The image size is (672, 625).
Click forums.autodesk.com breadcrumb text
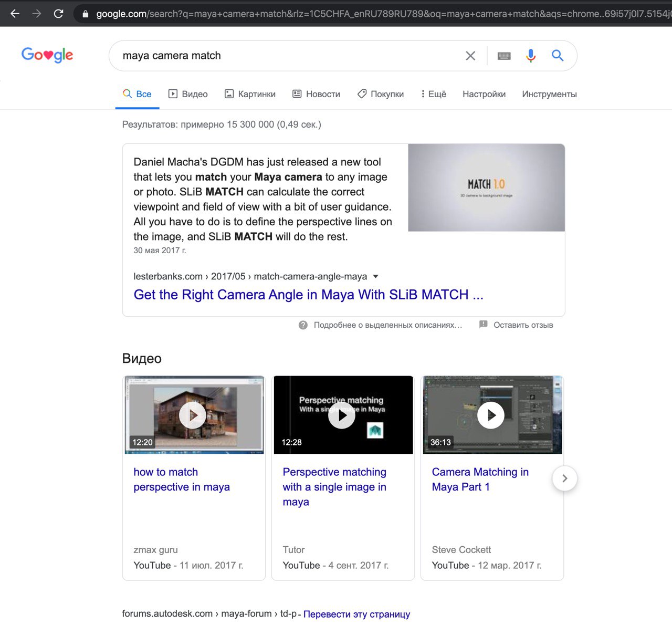pyautogui.click(x=209, y=613)
